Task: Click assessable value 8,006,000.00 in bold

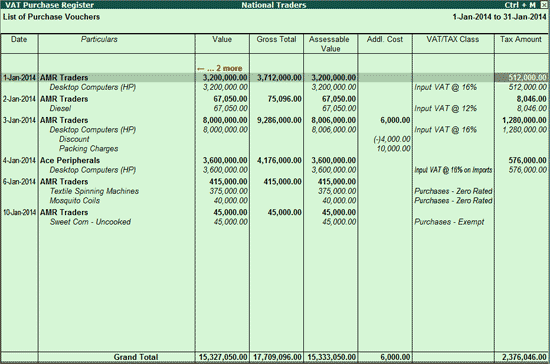Action: (x=334, y=120)
